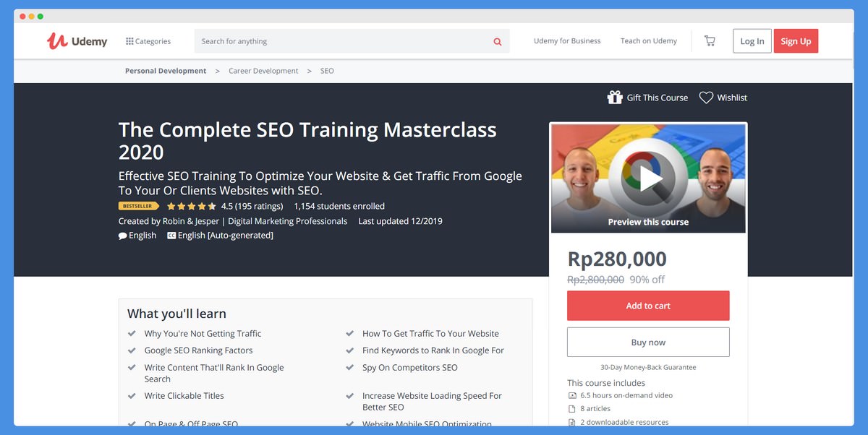Image resolution: width=868 pixels, height=435 pixels.
Task: Go to SEO breadcrumb
Action: coord(327,71)
